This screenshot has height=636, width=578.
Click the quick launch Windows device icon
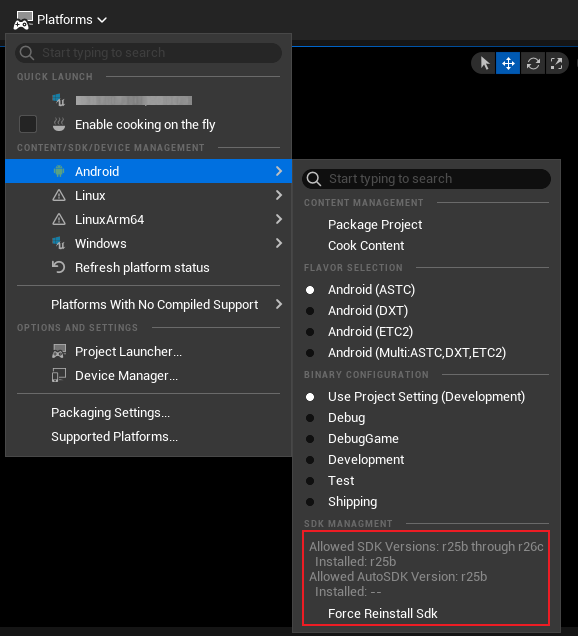point(58,100)
